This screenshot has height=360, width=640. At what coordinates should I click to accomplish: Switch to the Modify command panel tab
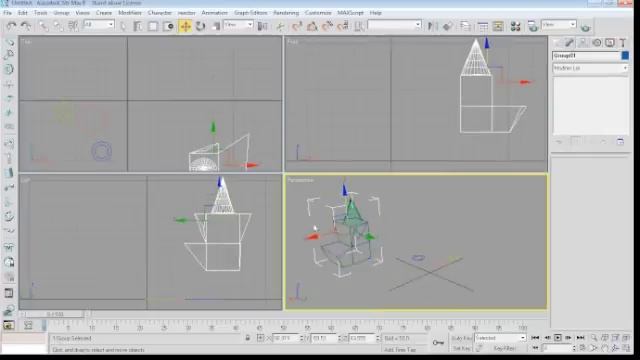(569, 42)
